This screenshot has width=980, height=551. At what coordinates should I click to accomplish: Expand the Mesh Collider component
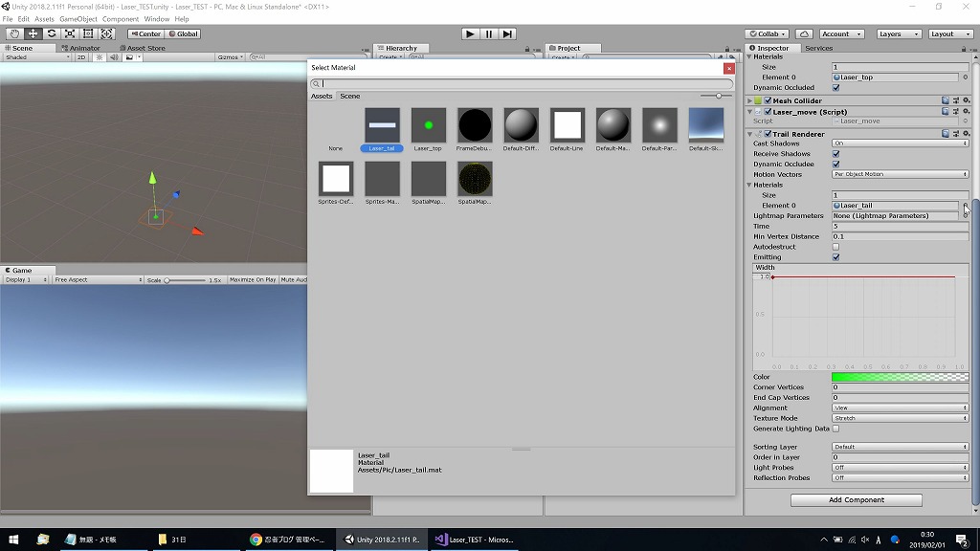[x=750, y=100]
